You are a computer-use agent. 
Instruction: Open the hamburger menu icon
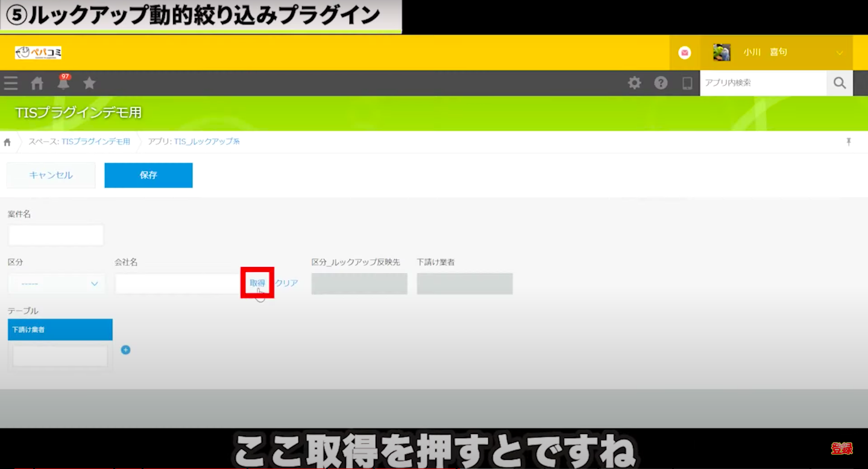tap(10, 83)
